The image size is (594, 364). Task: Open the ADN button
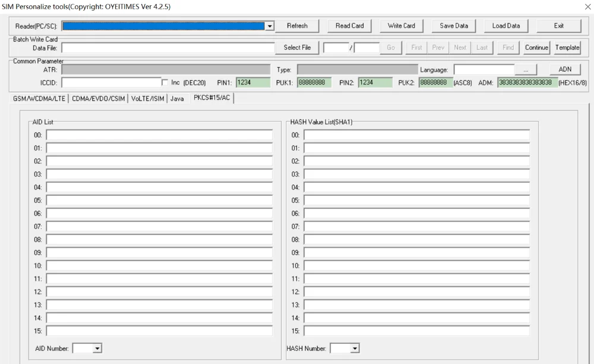565,69
